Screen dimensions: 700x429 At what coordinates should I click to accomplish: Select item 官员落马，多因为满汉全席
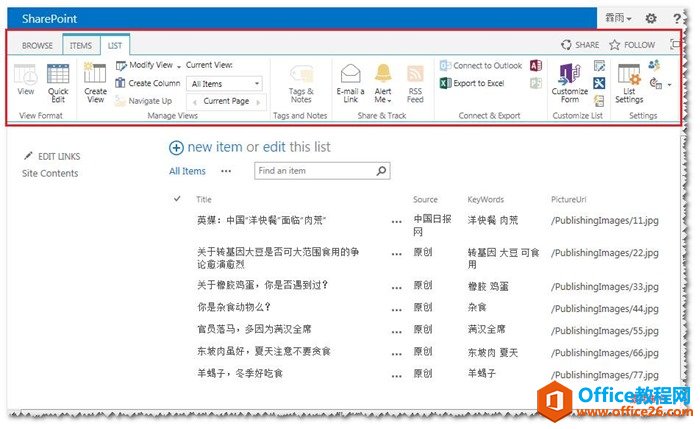click(x=254, y=329)
